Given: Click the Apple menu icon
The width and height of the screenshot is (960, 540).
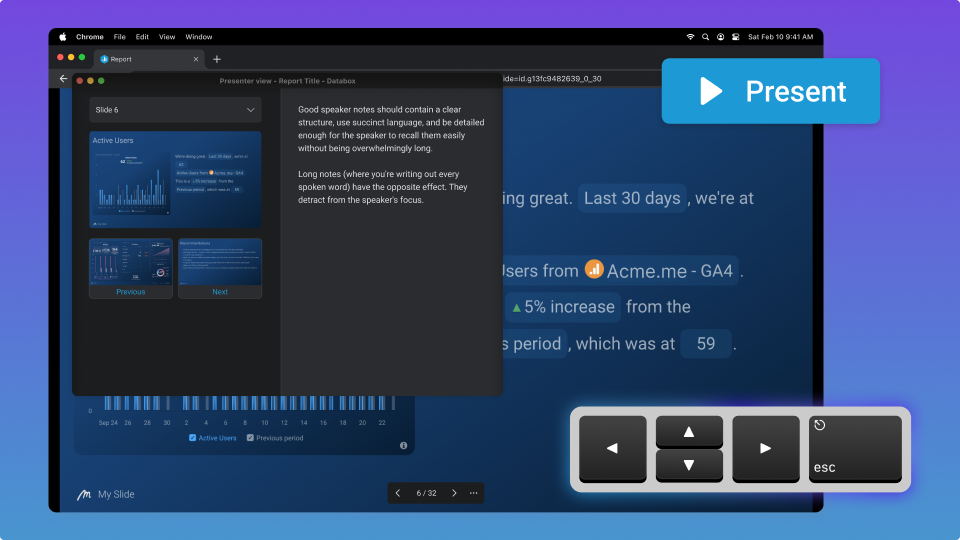Looking at the screenshot, I should tap(62, 37).
